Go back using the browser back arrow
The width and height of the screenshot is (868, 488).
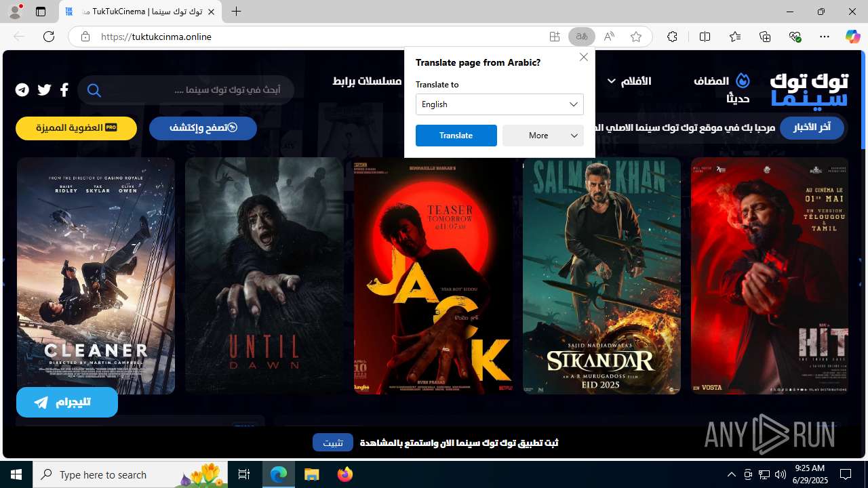point(19,37)
